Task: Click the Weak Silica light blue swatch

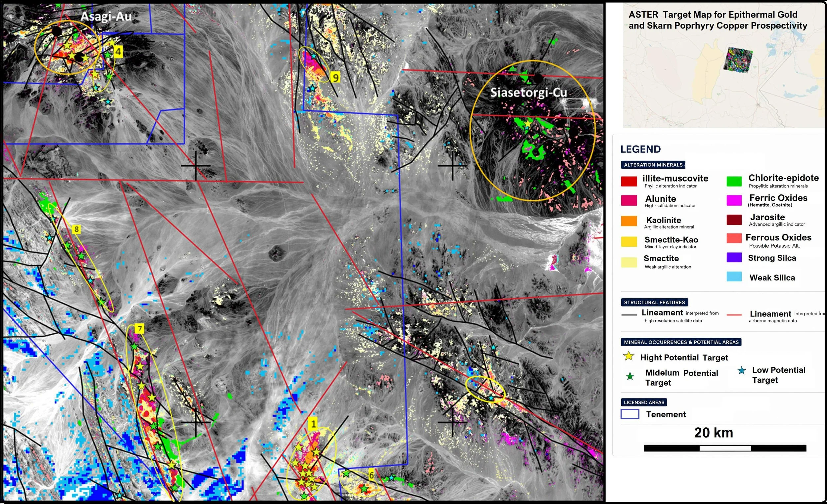Action: (734, 276)
